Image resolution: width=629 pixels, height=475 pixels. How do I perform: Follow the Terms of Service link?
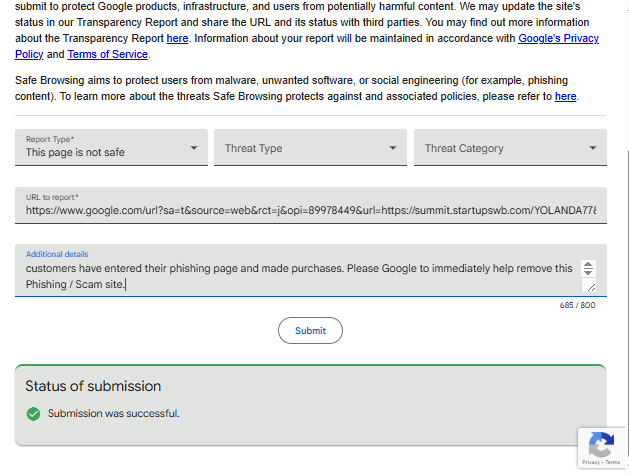(x=108, y=54)
